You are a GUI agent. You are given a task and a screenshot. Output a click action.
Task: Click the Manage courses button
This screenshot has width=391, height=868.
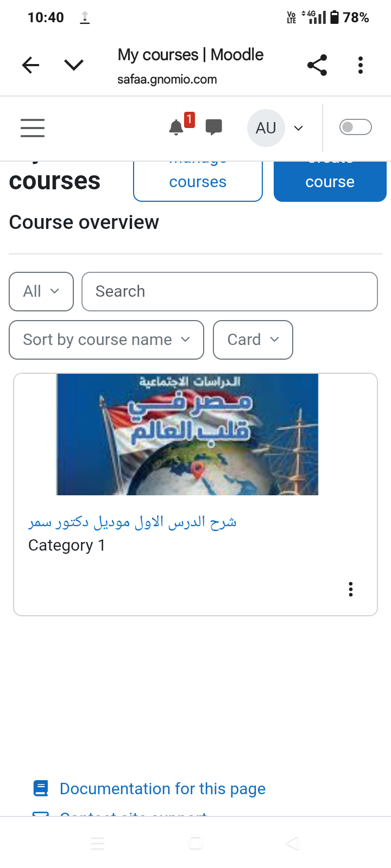(x=198, y=182)
